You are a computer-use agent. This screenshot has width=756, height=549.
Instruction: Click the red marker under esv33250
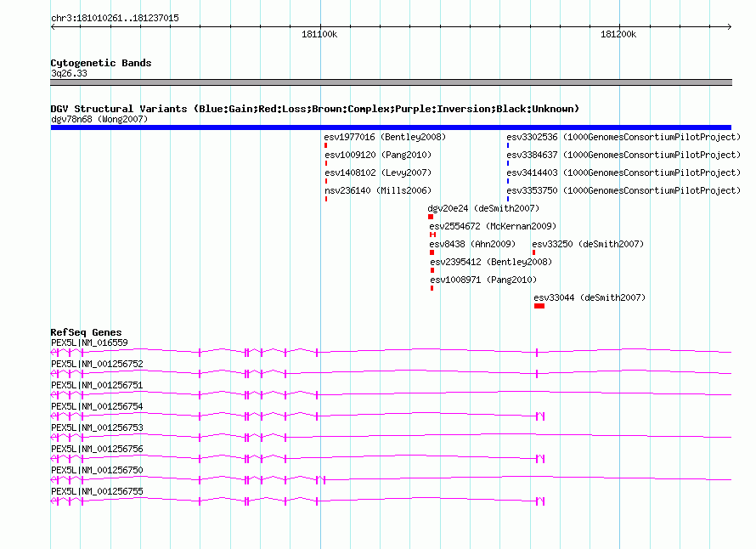[533, 252]
